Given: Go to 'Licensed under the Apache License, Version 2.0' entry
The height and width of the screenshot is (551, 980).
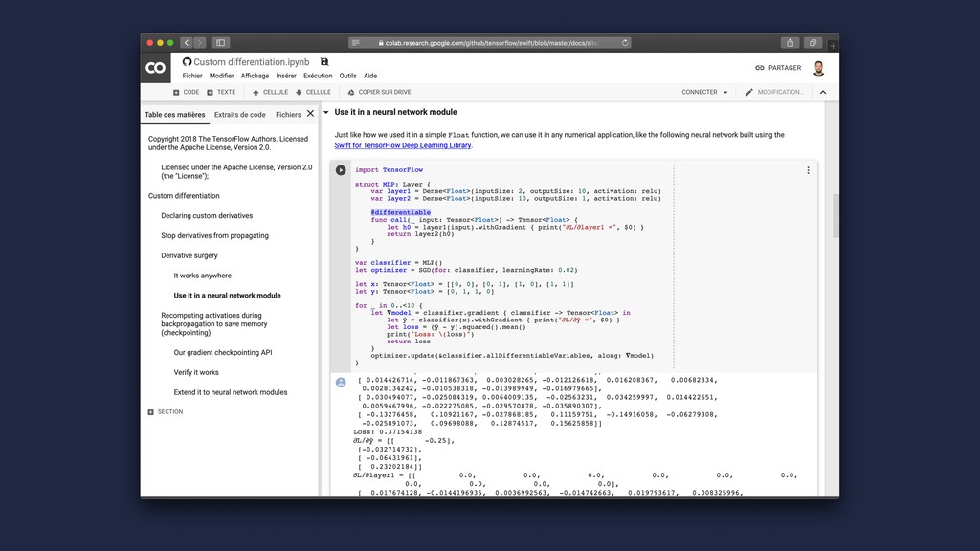Looking at the screenshot, I should pyautogui.click(x=237, y=171).
